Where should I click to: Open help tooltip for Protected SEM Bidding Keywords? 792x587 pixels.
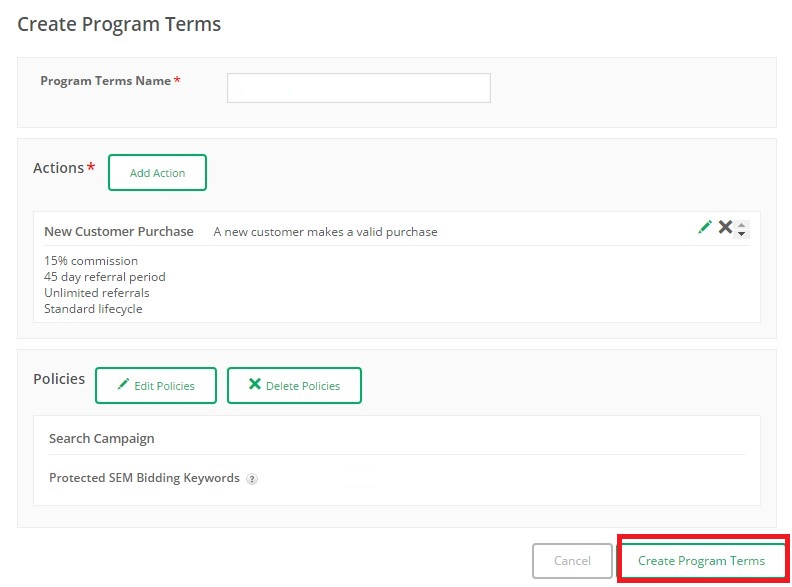pos(252,479)
